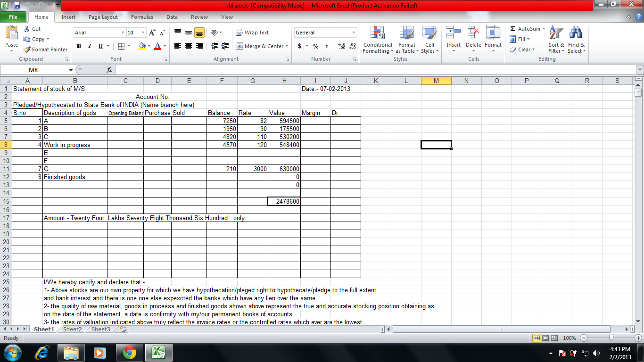This screenshot has width=644, height=362.
Task: Click the Orientation text rotation icon
Action: click(215, 33)
